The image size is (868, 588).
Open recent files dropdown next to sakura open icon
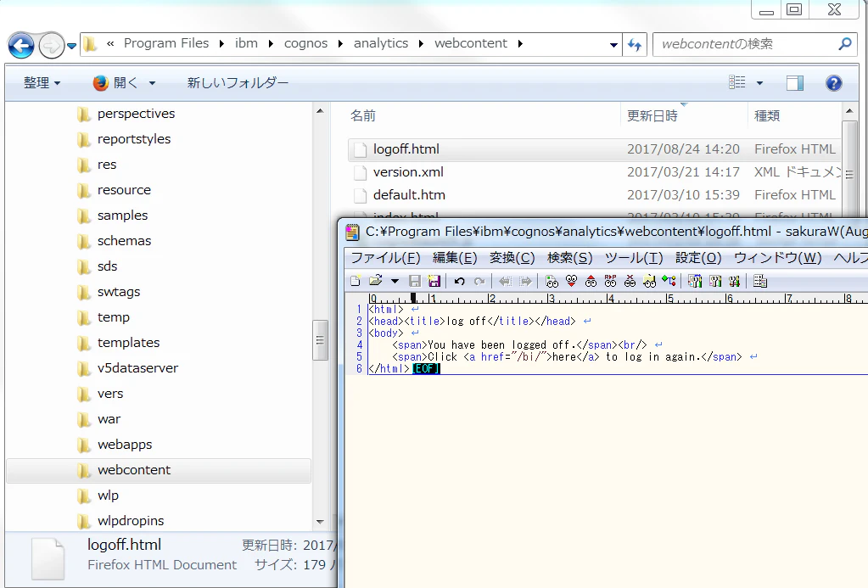[x=395, y=281]
